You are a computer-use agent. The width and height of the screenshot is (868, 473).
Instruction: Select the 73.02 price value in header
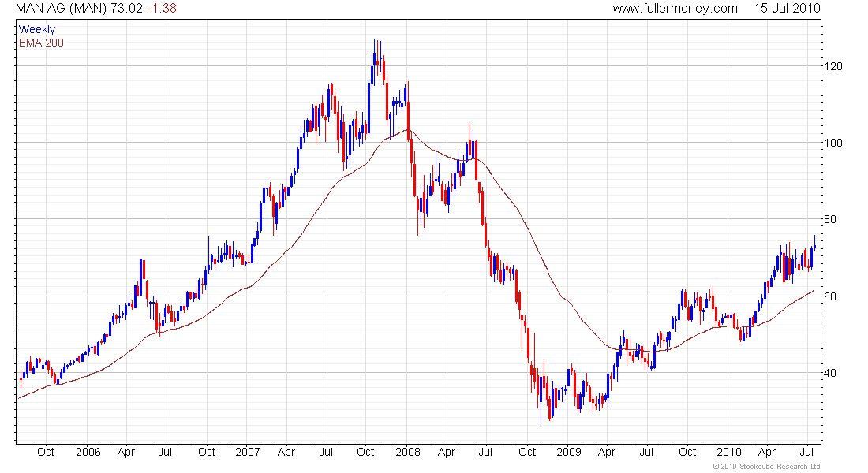(x=127, y=9)
